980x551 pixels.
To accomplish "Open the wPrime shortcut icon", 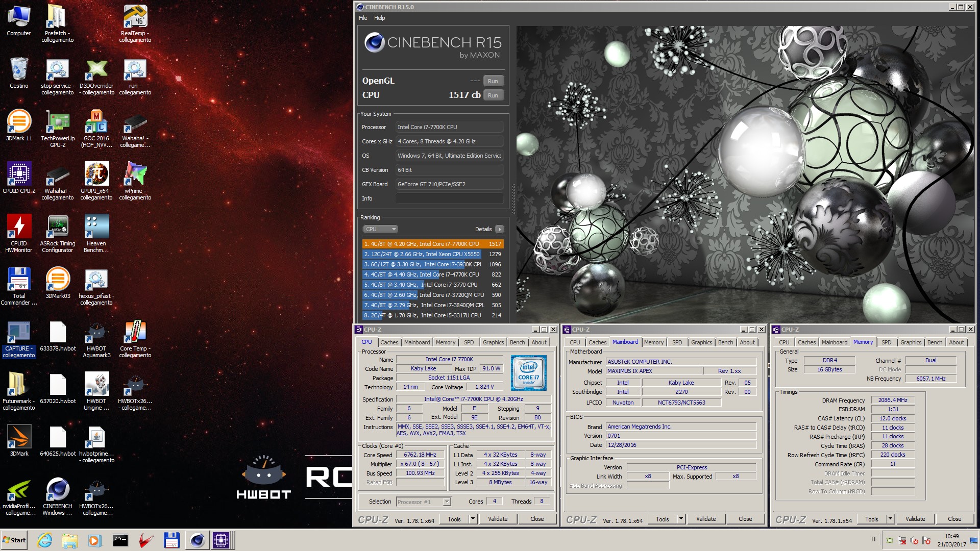I will pyautogui.click(x=135, y=182).
